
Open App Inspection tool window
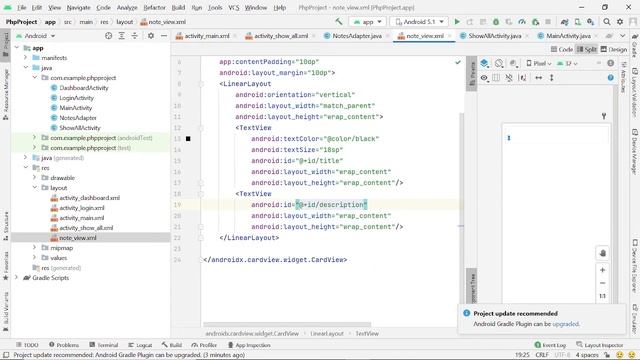coord(248,345)
